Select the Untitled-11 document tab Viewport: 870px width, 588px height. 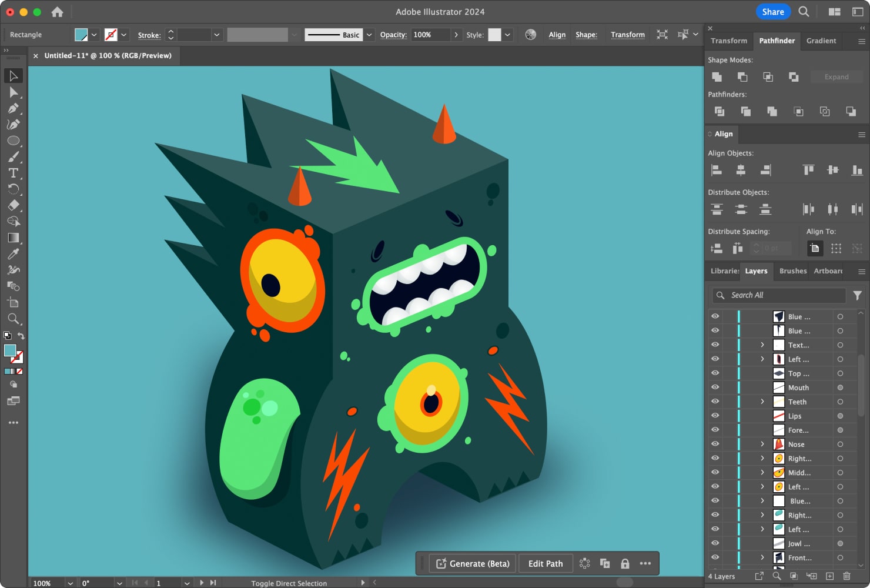[x=108, y=56]
